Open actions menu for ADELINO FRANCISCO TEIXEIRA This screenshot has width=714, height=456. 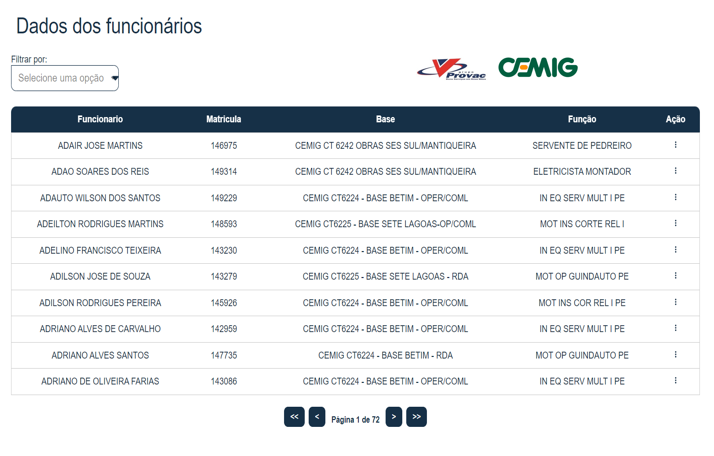click(675, 250)
